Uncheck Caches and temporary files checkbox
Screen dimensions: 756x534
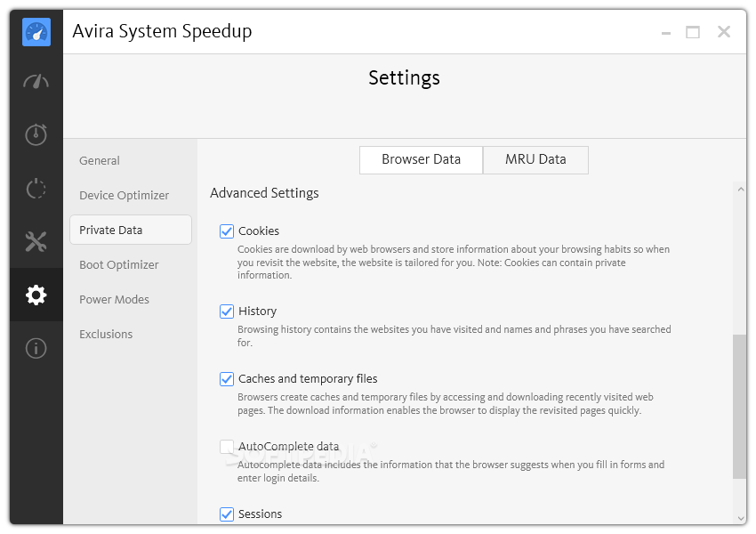click(227, 378)
